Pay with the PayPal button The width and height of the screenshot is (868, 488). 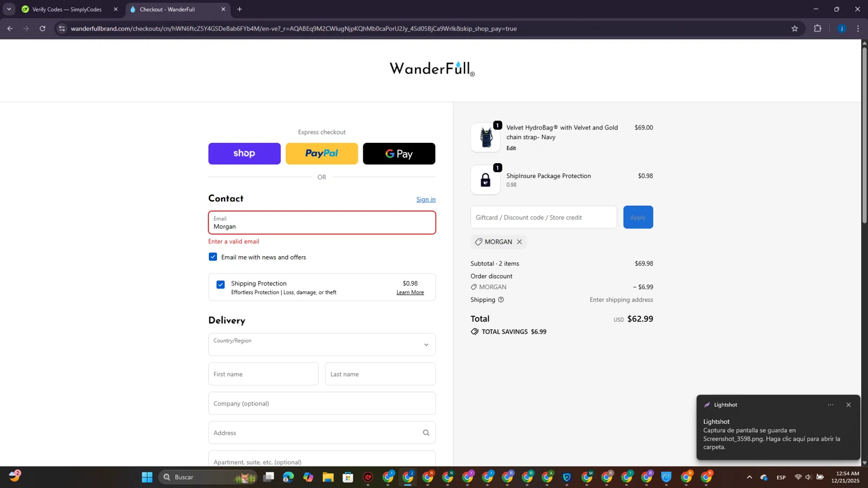[x=322, y=154]
